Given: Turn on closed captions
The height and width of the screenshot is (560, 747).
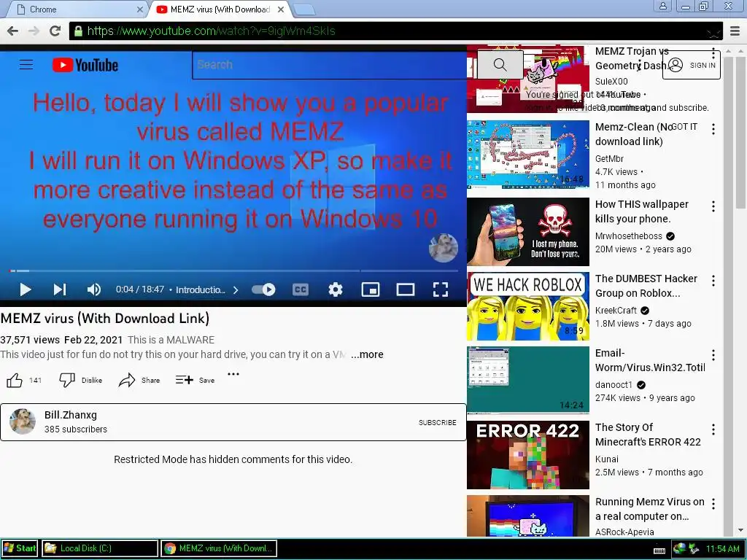Looking at the screenshot, I should pyautogui.click(x=300, y=289).
